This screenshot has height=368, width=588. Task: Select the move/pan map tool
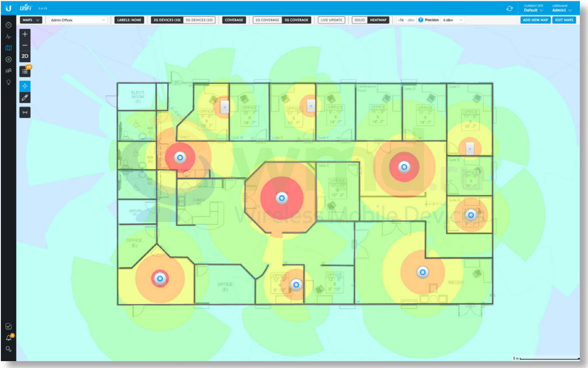tap(25, 86)
